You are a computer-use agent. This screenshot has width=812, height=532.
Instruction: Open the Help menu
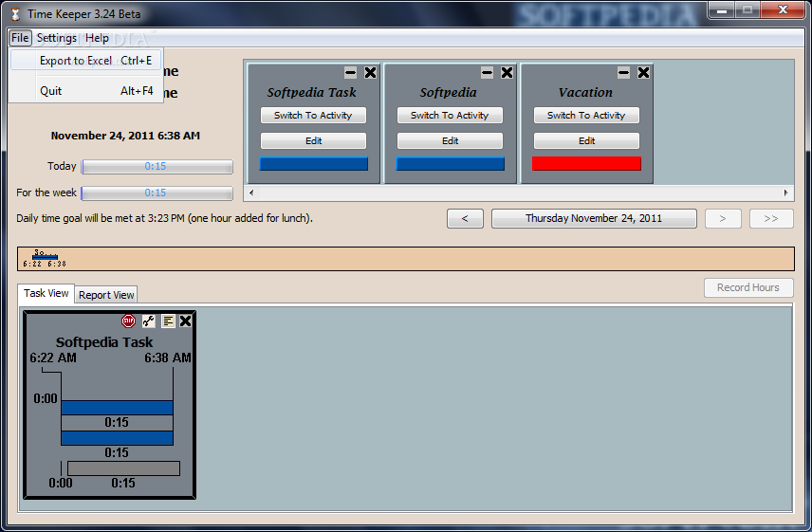click(97, 38)
